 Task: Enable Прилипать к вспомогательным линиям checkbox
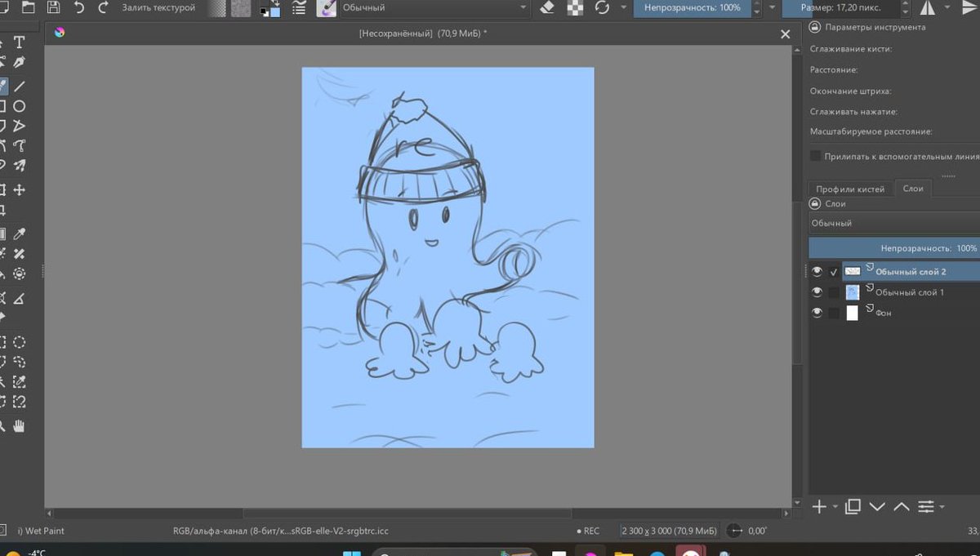[815, 155]
